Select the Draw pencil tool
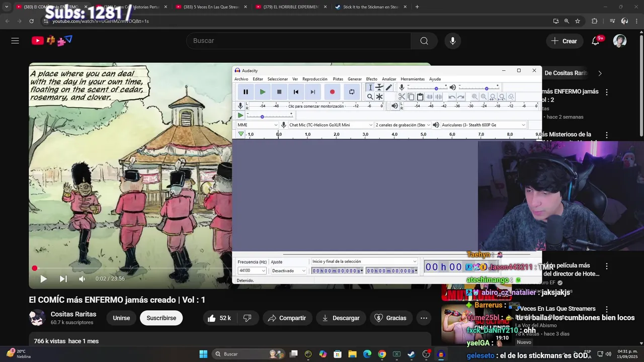The height and width of the screenshot is (362, 644). point(388,87)
